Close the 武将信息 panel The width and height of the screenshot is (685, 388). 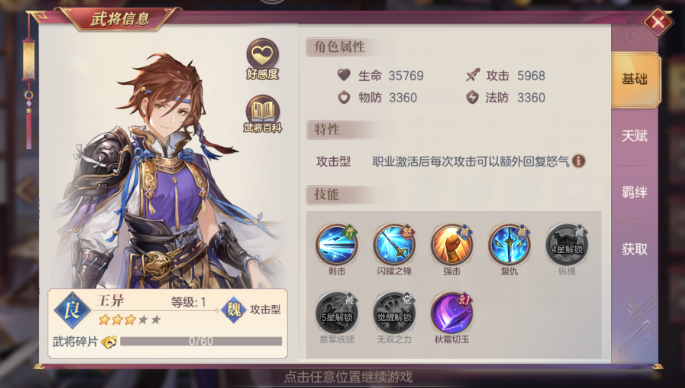657,21
